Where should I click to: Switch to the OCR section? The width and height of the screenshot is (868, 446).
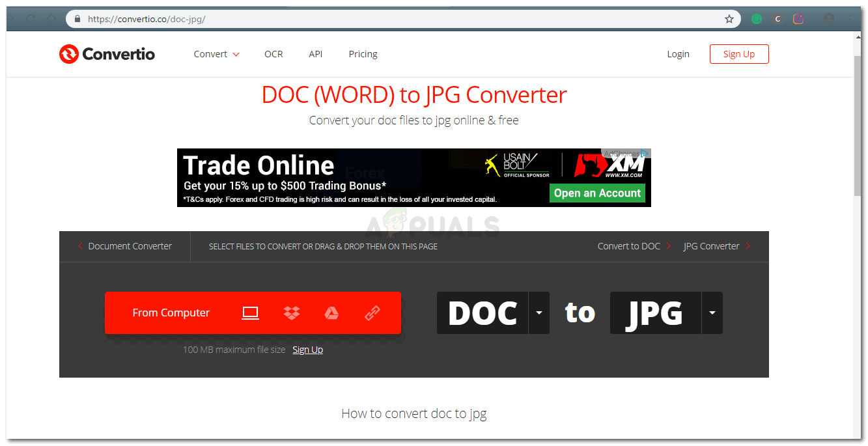(x=273, y=54)
